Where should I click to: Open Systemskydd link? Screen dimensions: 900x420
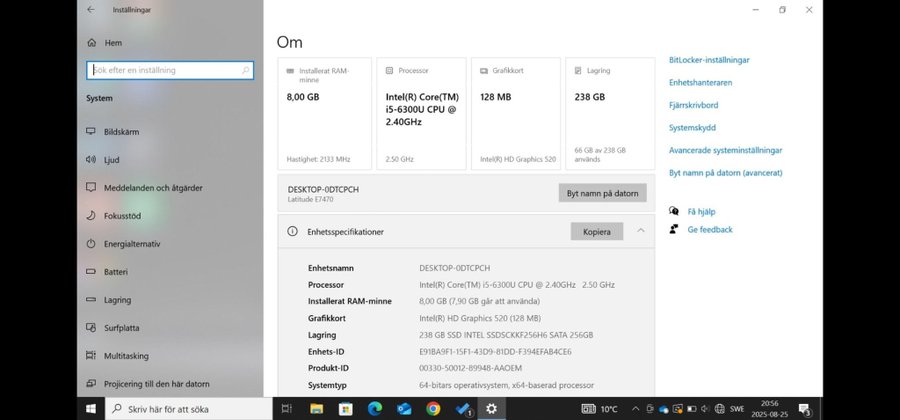(x=692, y=127)
